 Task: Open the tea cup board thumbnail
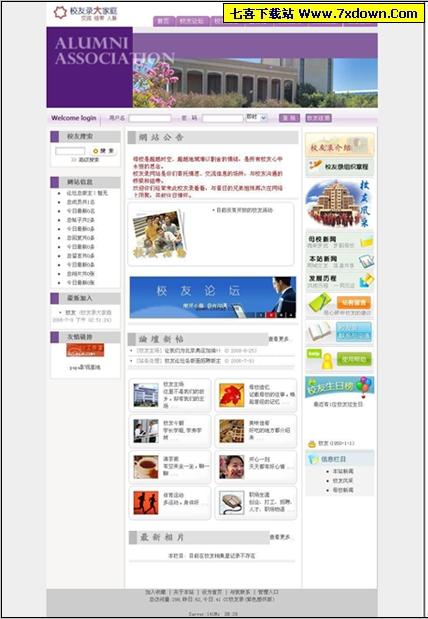tap(146, 467)
